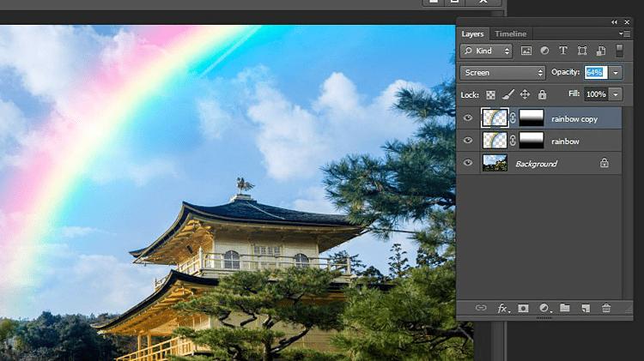Viewport: 644px width, 361px height.
Task: Create new fill or adjustment layer icon
Action: 544,308
